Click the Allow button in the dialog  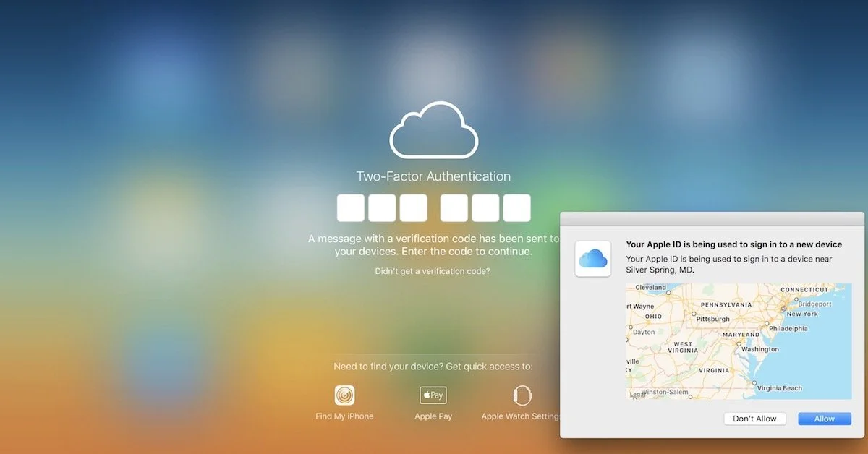(825, 419)
